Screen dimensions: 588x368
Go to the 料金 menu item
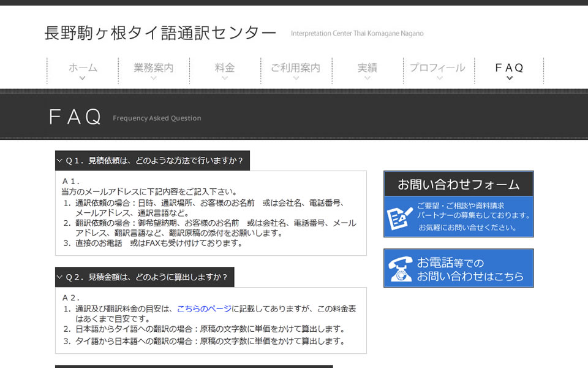(x=225, y=67)
